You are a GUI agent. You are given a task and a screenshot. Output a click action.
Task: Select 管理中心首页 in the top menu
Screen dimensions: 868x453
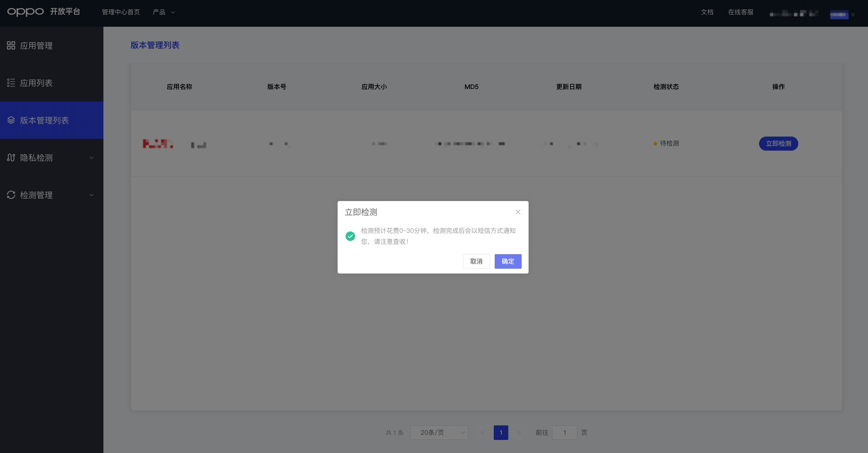(x=120, y=12)
